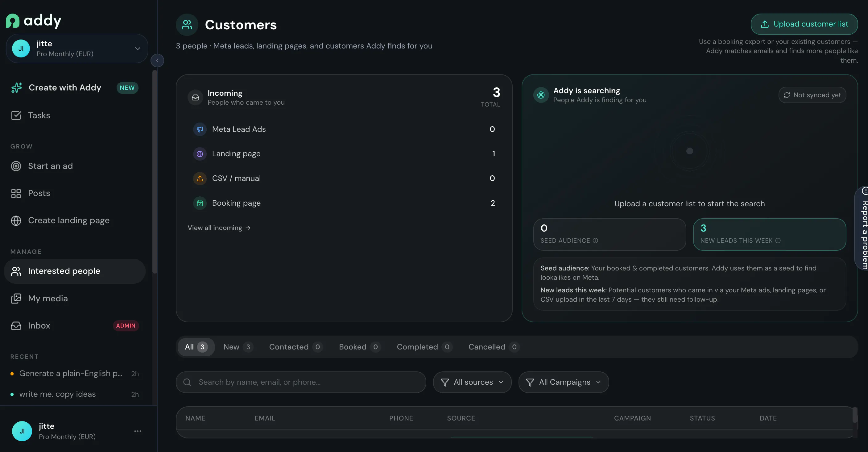
Task: Switch to the New tab
Action: tap(238, 347)
